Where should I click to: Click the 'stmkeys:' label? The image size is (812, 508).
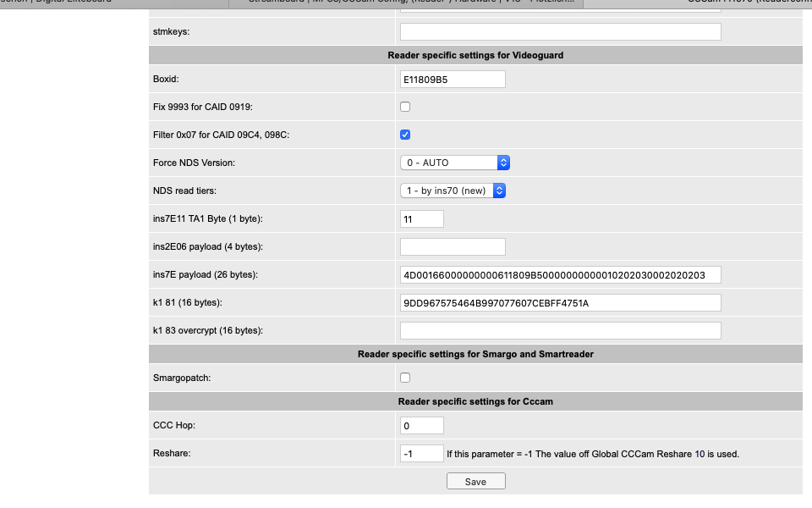(172, 31)
